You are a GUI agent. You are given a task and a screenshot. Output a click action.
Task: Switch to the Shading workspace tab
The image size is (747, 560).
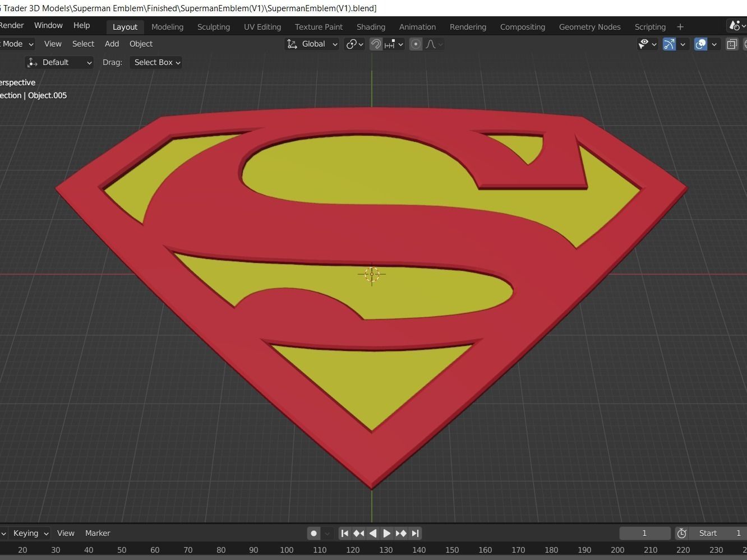pyautogui.click(x=371, y=27)
